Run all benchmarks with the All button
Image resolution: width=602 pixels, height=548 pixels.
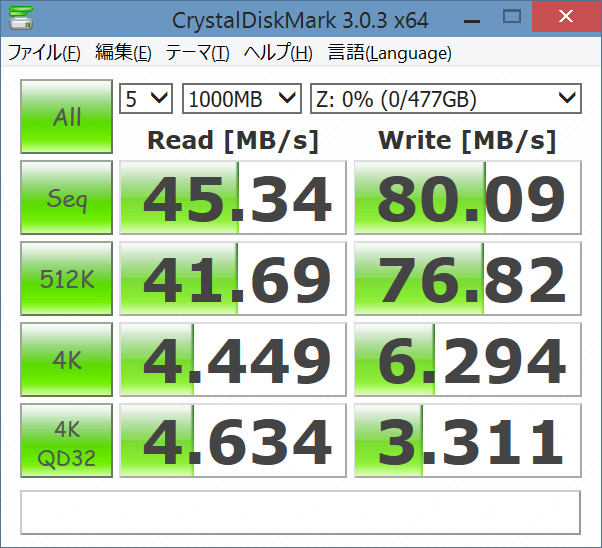67,117
